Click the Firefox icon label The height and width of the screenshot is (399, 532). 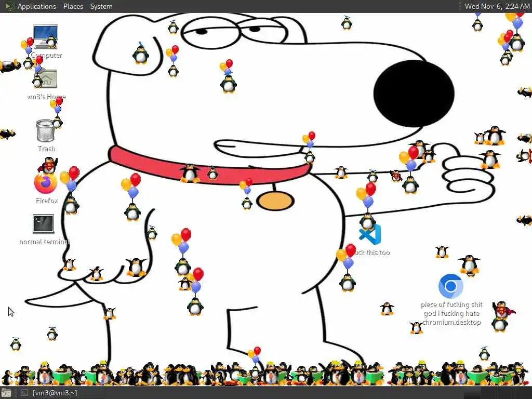pyautogui.click(x=47, y=201)
